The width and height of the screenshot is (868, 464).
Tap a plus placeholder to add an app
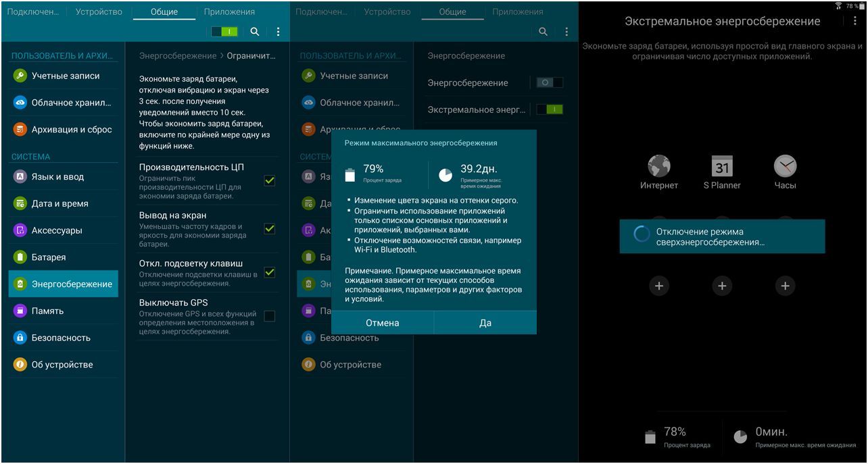tap(658, 286)
